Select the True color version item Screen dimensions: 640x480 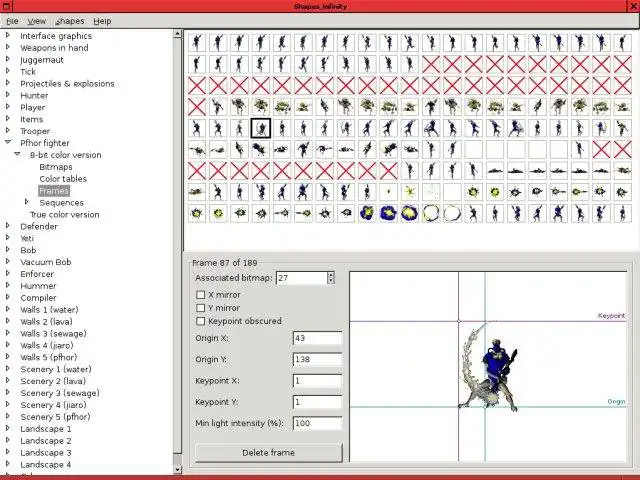[x=64, y=215]
